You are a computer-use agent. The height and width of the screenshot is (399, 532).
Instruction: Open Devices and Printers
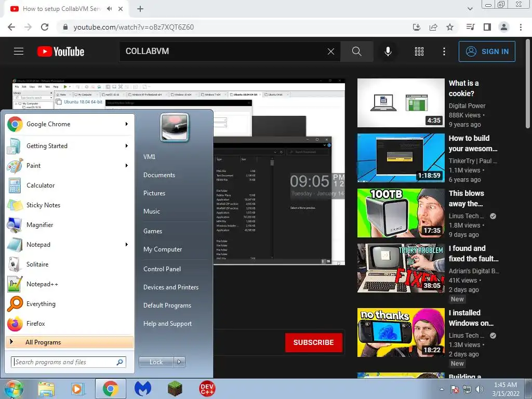(x=171, y=287)
